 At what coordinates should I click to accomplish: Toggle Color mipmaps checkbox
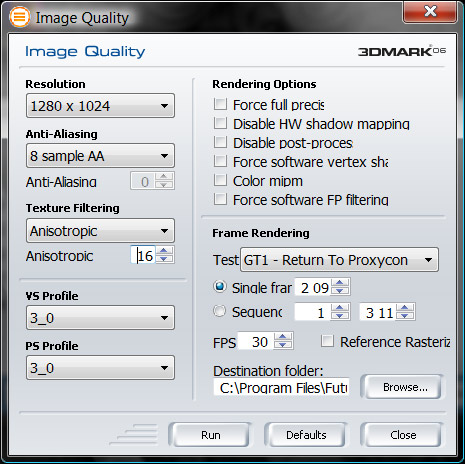[x=220, y=180]
